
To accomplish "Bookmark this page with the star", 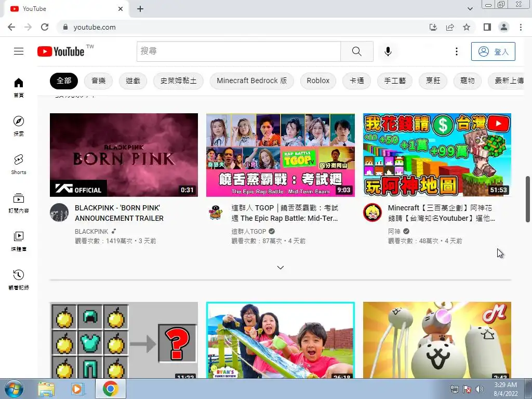I will tap(467, 27).
